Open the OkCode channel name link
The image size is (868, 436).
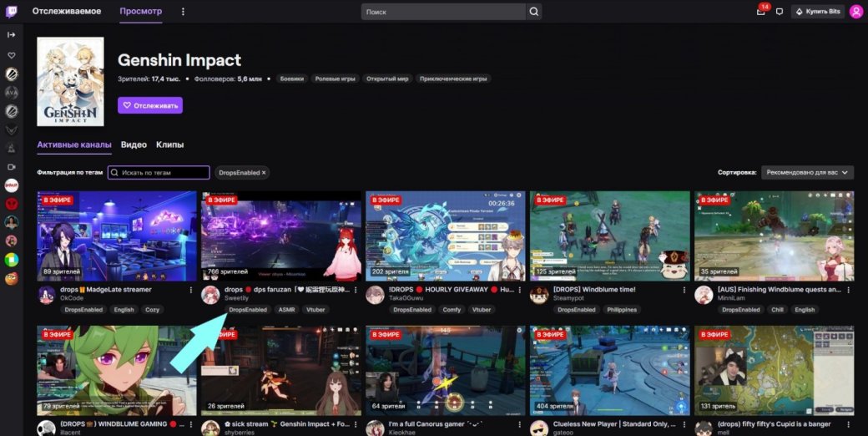click(72, 298)
